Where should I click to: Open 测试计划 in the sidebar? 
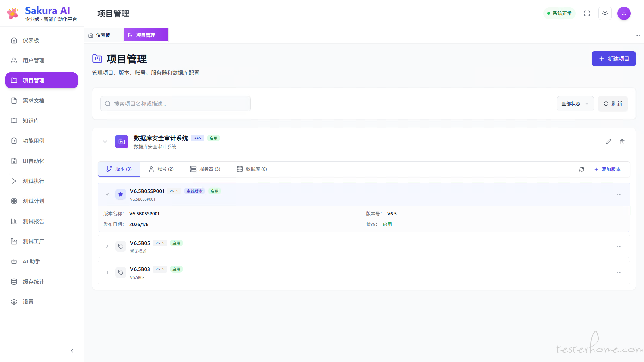(34, 201)
